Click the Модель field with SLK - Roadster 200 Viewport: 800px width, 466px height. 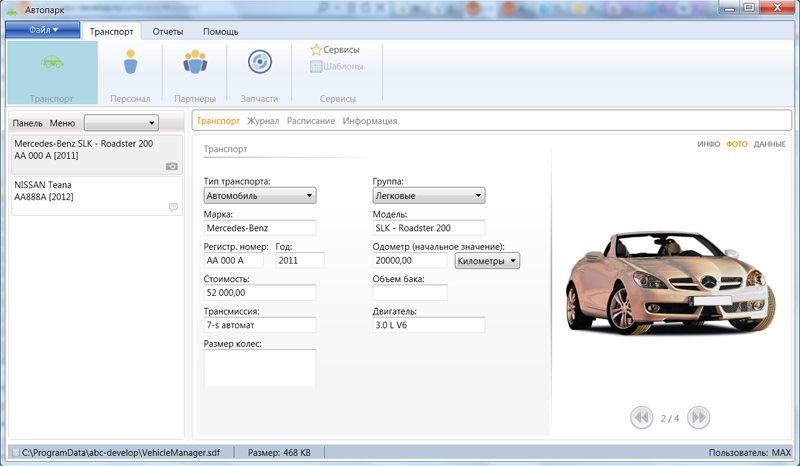pos(429,228)
